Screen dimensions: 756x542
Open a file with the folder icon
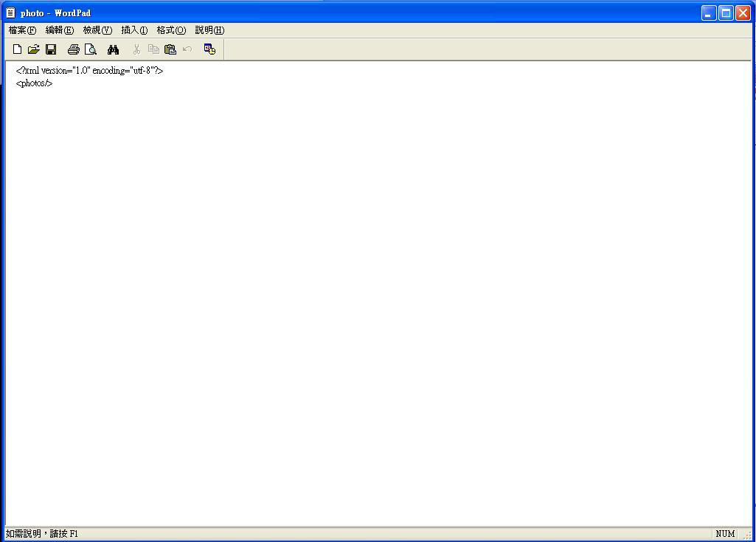(34, 49)
